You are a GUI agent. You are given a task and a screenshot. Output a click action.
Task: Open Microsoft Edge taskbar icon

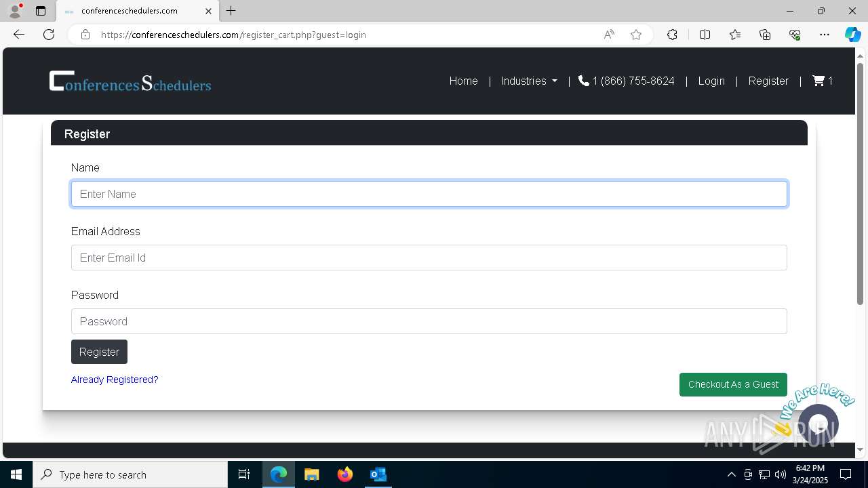[279, 474]
